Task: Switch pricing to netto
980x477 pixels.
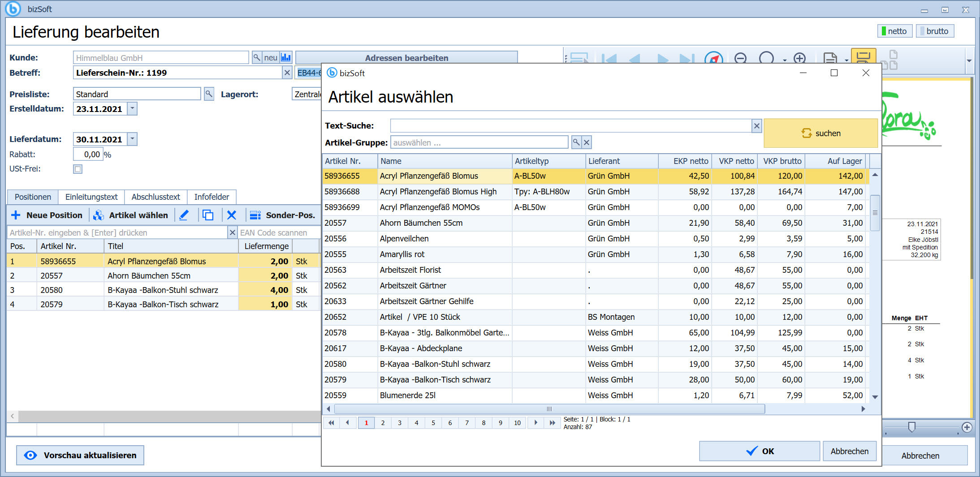Action: click(x=894, y=31)
